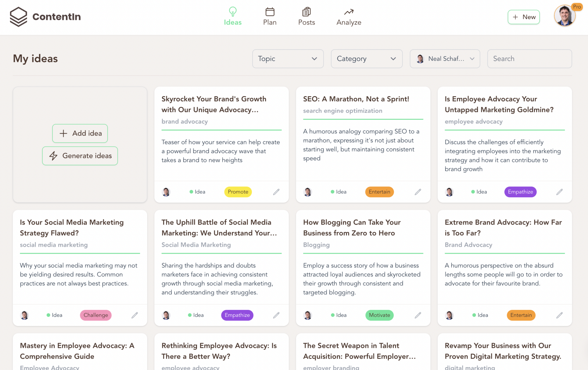Click Idea status on Extreme Brand Advocacy card
Screen dimensions: 588x370
coord(480,315)
